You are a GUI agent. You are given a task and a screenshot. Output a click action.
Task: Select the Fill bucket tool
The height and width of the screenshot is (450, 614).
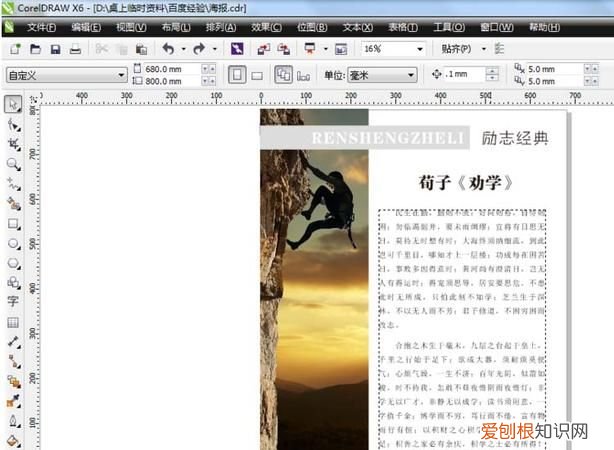pyautogui.click(x=14, y=441)
